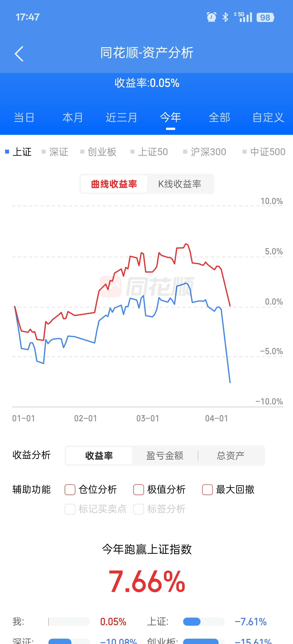Select the 全部 time range tab

[219, 117]
